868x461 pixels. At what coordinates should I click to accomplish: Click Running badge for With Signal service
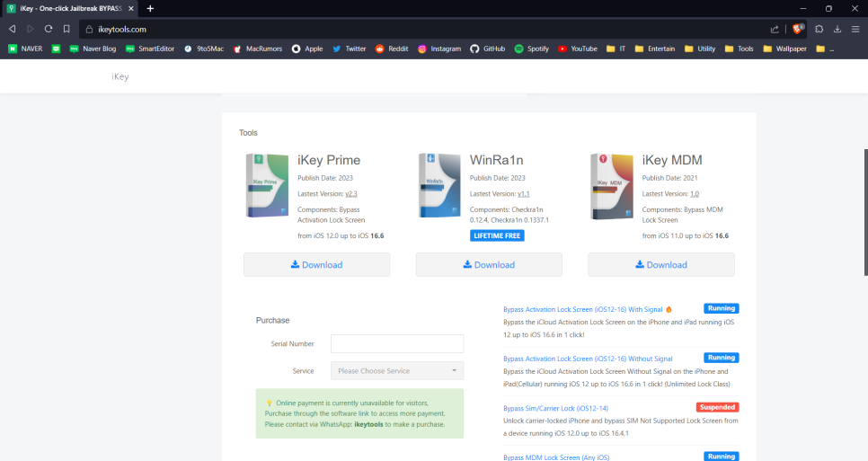point(722,308)
